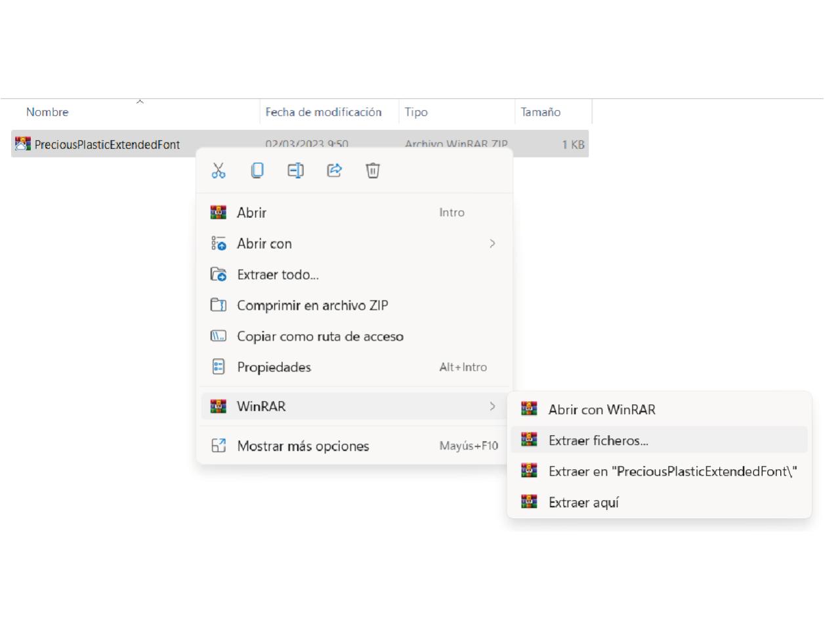
Task: Click the PreciousPlasticExtendedFont file icon
Action: tap(23, 144)
